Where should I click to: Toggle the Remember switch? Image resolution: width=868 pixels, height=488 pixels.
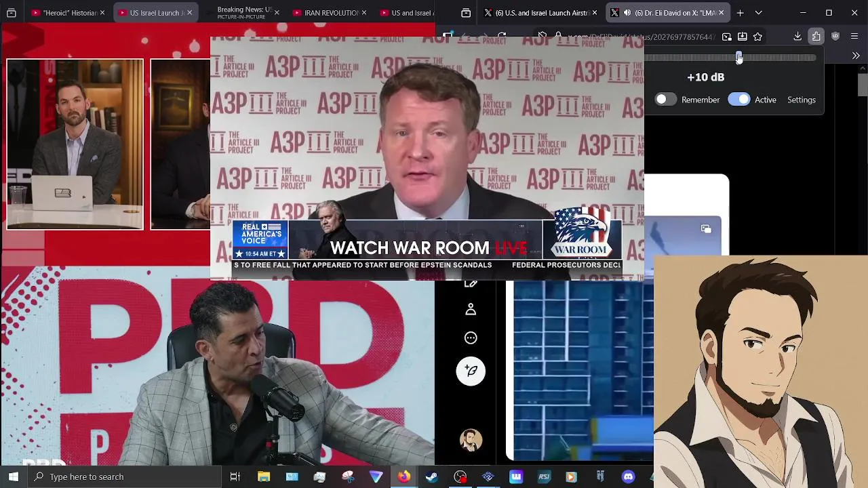665,100
